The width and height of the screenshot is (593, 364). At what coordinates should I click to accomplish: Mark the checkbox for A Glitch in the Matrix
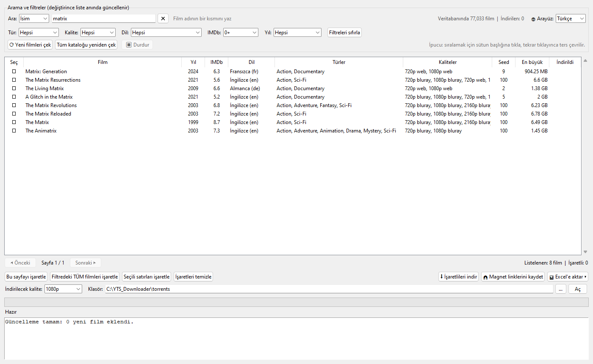(14, 97)
